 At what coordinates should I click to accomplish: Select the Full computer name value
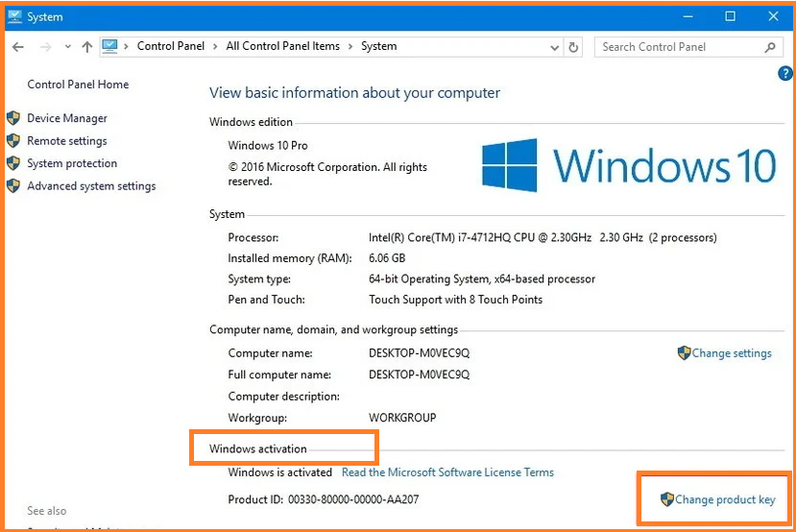(x=419, y=375)
